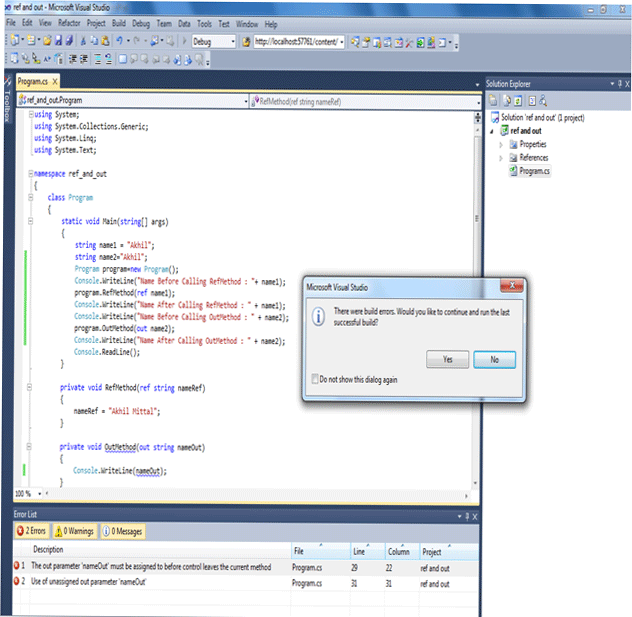Screen dimensions: 632x617
Task: Click the Open File folder icon
Action: tap(47, 41)
